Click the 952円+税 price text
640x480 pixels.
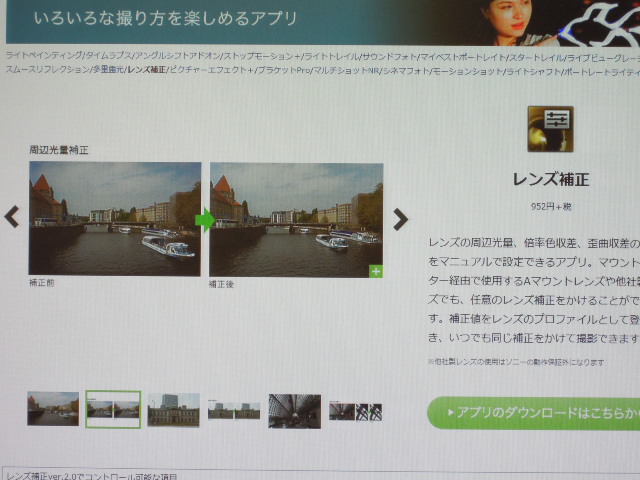[551, 207]
